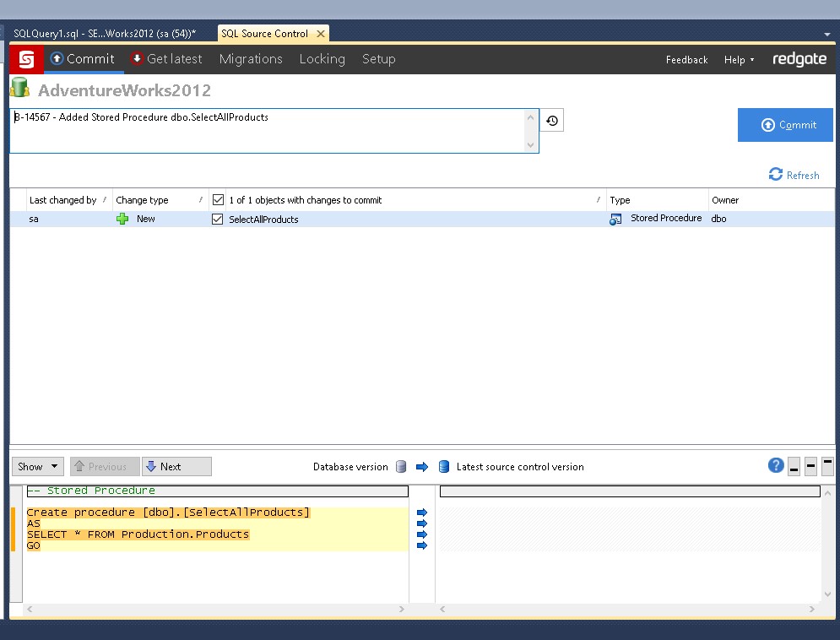
Task: Open the commit message history clock icon
Action: point(552,121)
